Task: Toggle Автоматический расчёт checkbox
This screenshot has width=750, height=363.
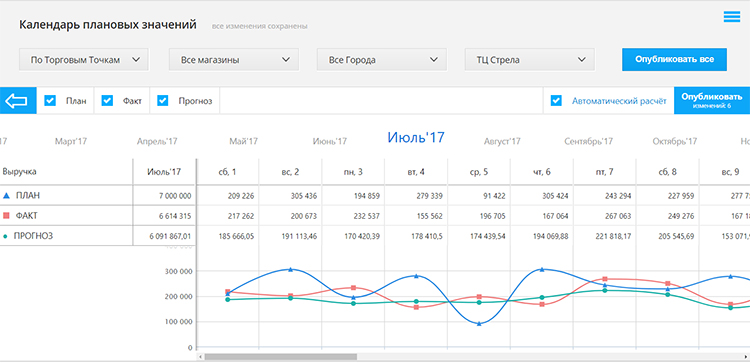Action: click(x=556, y=101)
